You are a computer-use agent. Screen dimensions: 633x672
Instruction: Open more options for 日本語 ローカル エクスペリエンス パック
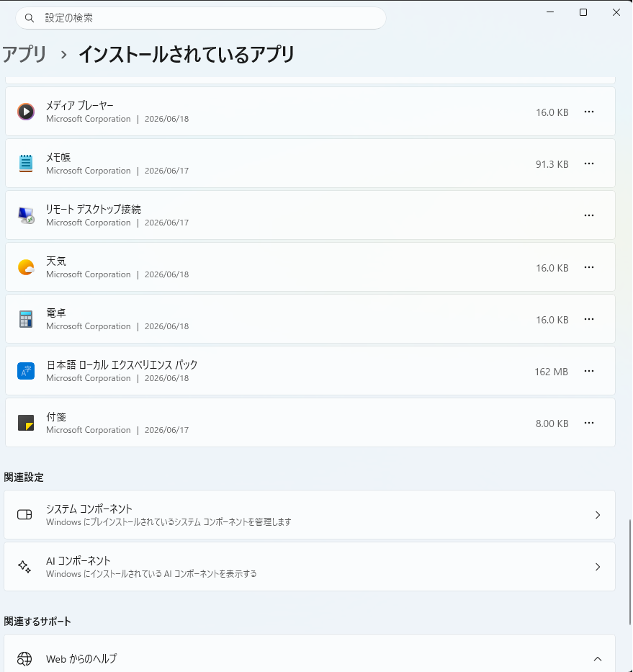pos(589,371)
